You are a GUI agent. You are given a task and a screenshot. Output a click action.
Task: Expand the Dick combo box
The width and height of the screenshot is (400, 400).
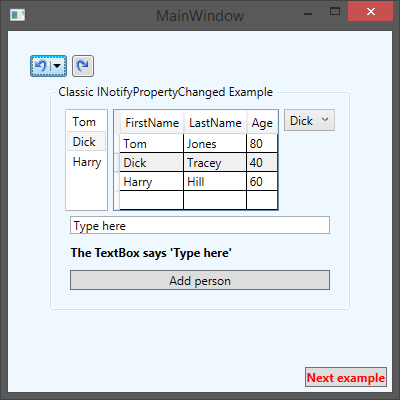309,120
